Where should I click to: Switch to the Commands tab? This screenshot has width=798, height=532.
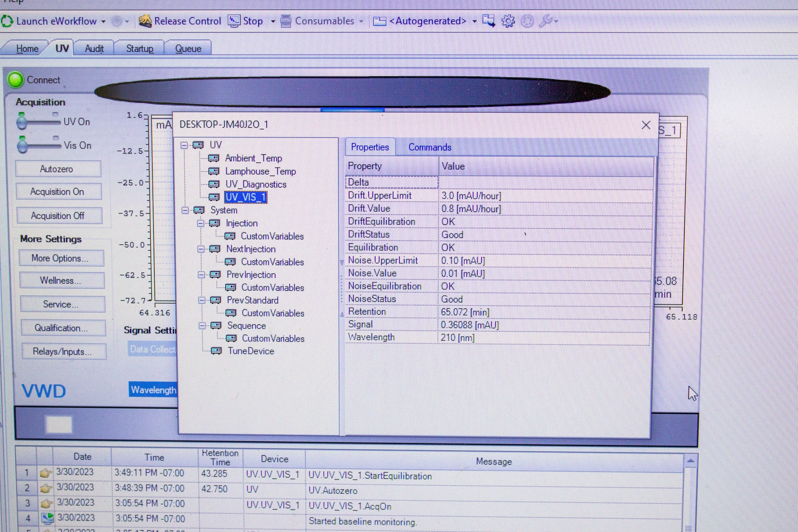[x=429, y=147]
